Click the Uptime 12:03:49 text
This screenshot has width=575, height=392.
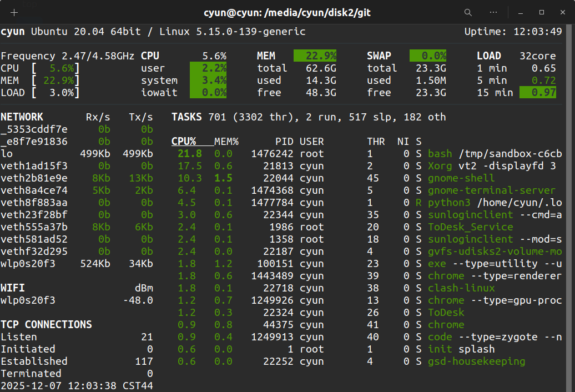[x=513, y=32]
